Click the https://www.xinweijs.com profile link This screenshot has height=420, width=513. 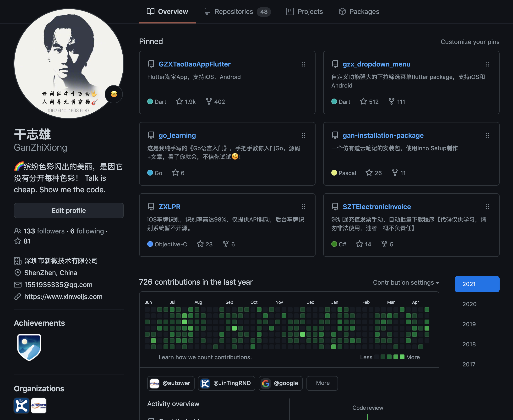63,297
